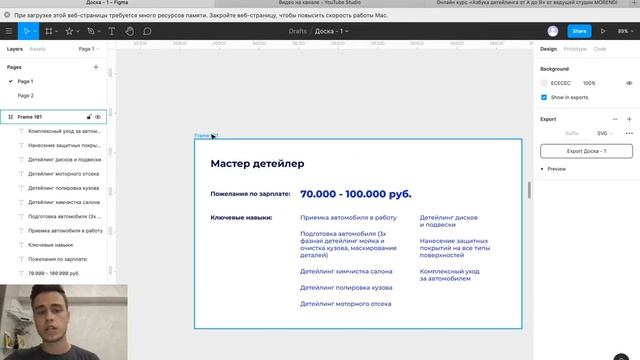Image resolution: width=640 pixels, height=360 pixels.
Task: Switch to the Layers tab
Action: tap(15, 49)
